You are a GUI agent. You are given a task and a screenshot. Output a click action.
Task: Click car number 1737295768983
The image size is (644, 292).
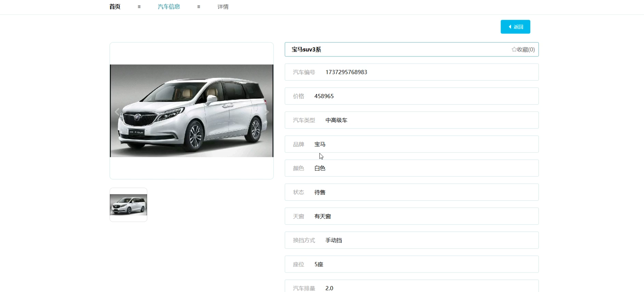tap(346, 72)
